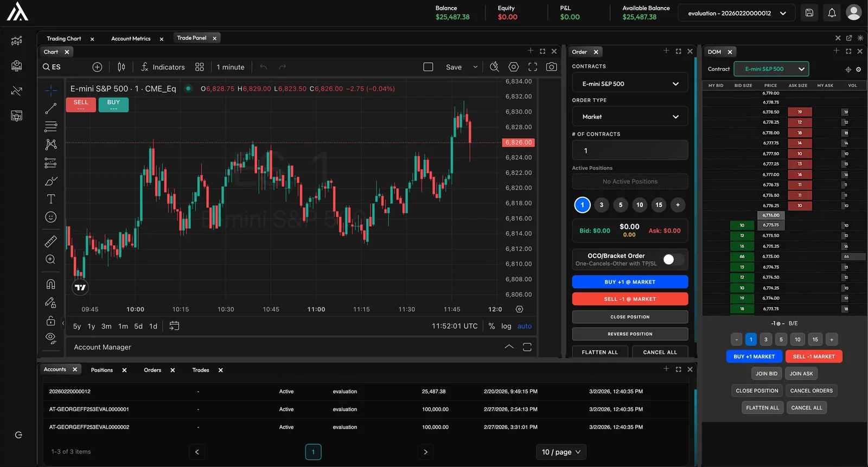This screenshot has width=868, height=467.
Task: Open the Positions tab
Action: 102,370
